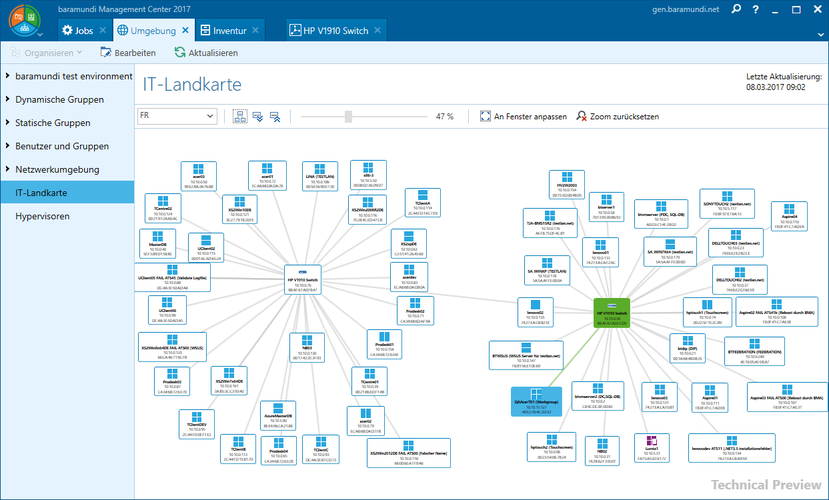Select the white HP V1910 Switch node
The width and height of the screenshot is (829, 500).
click(303, 279)
